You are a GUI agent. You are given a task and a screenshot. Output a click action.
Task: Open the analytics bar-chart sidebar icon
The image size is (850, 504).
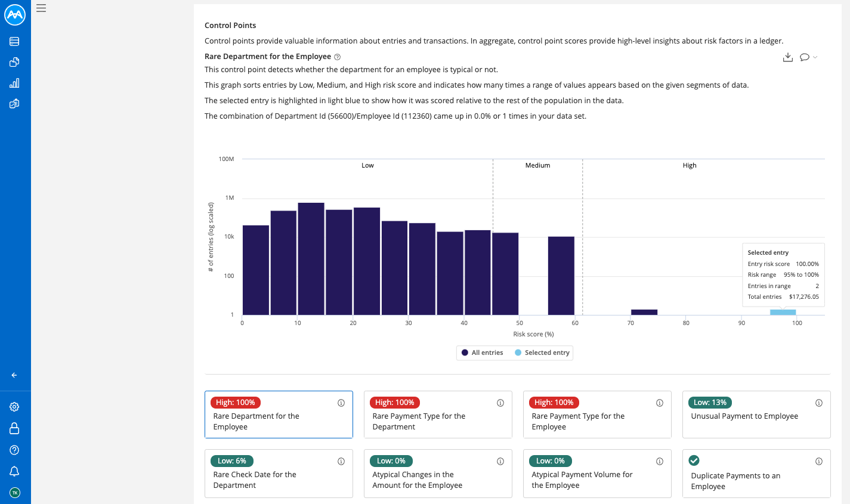point(15,82)
